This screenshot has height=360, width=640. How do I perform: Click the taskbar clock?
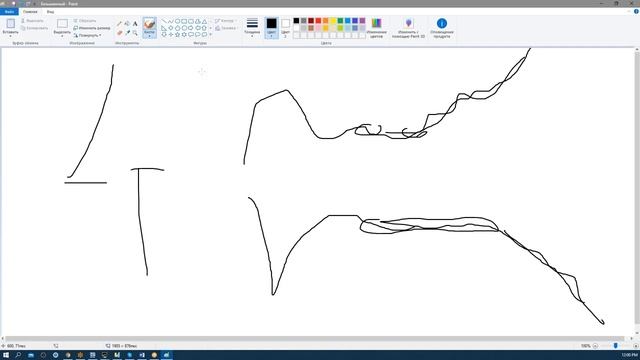pos(629,355)
